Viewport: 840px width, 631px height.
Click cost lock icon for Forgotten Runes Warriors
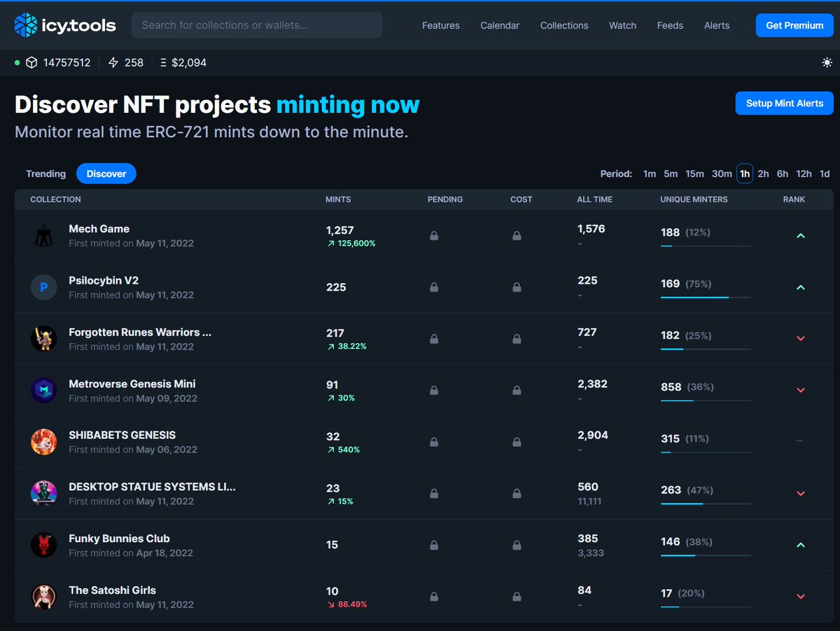pos(517,339)
